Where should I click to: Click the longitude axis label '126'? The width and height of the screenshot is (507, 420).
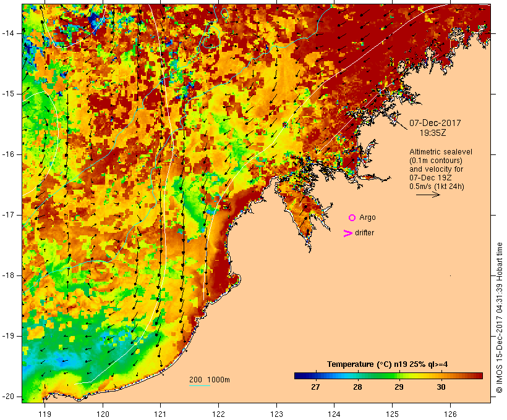(x=450, y=414)
